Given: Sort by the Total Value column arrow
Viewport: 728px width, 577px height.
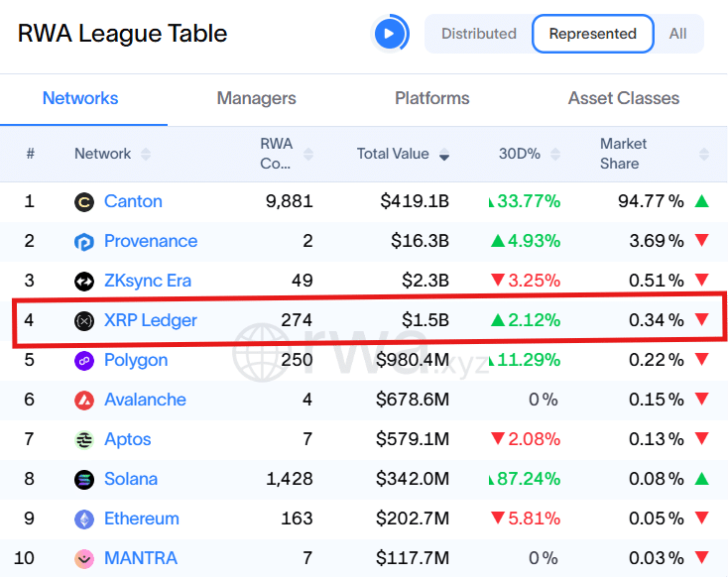Looking at the screenshot, I should [444, 155].
